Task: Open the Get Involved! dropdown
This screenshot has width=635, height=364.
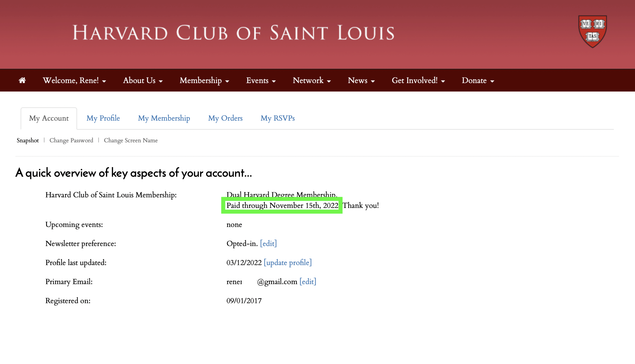Action: pos(418,80)
